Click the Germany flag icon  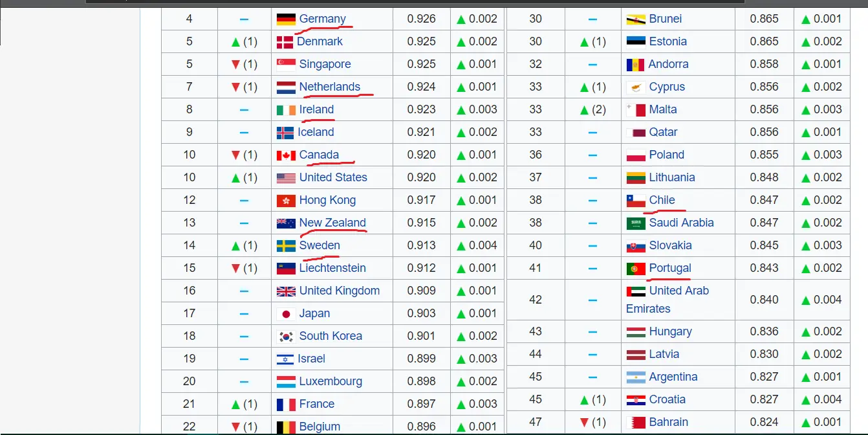[x=286, y=19]
